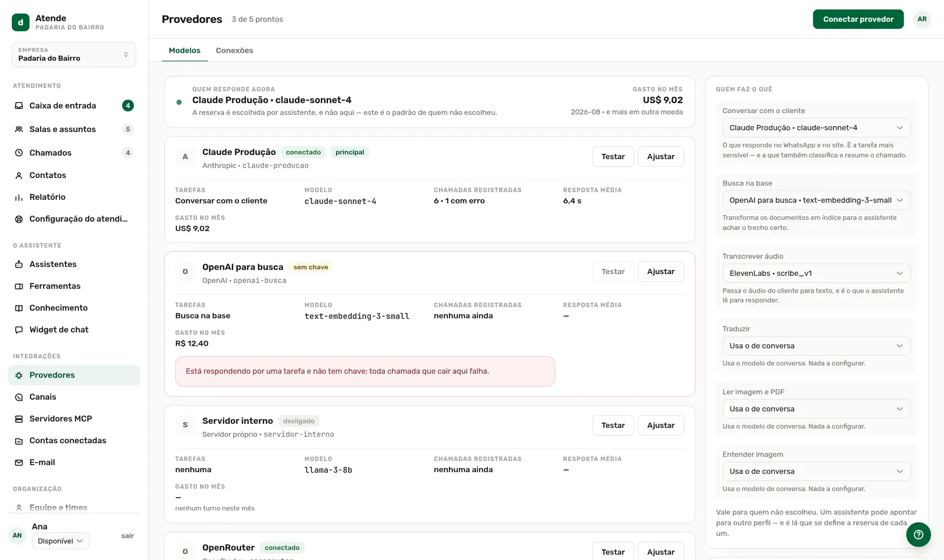Open Entender imagem dropdown
This screenshot has width=944, height=560.
pyautogui.click(x=817, y=471)
